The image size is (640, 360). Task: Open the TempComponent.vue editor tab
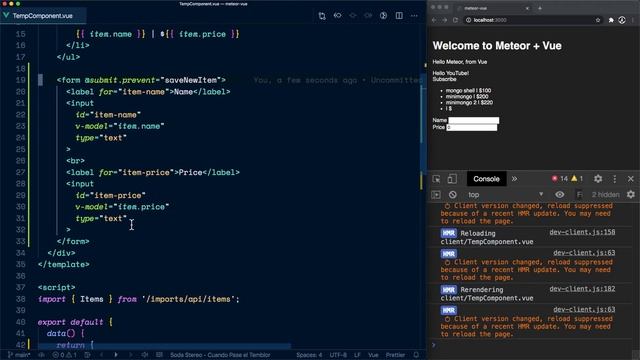(x=42, y=16)
